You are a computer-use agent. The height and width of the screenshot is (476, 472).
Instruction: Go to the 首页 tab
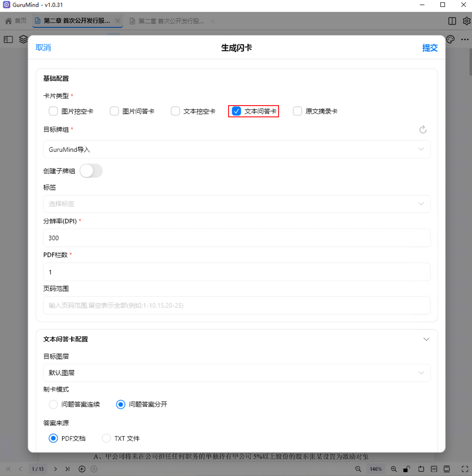pos(16,21)
